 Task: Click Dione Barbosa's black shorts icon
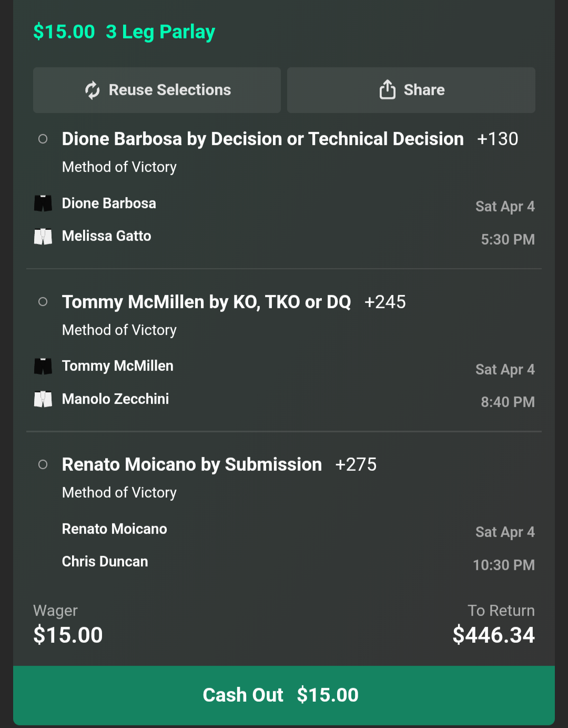point(43,204)
